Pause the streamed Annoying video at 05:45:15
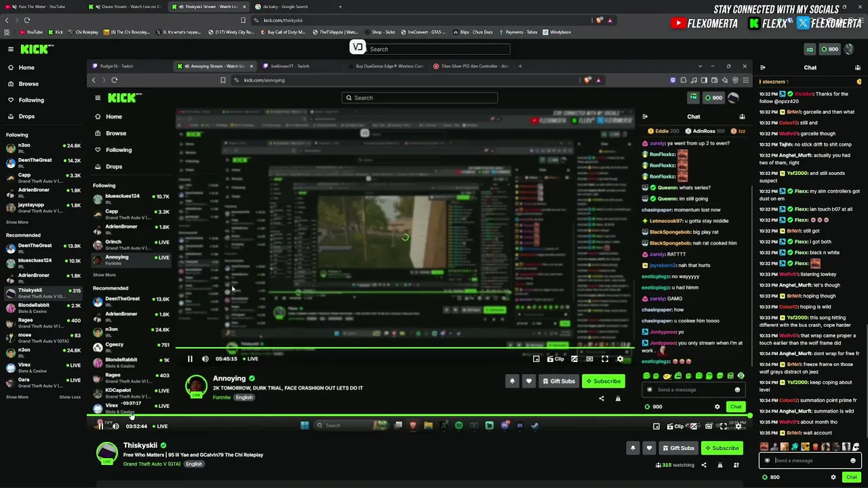868x488 pixels. coord(190,359)
